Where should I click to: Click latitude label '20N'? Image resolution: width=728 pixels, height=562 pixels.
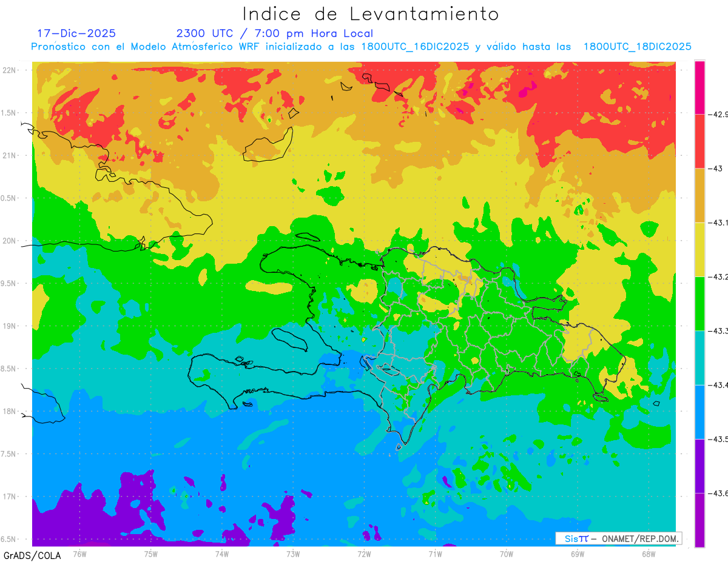[x=10, y=241]
